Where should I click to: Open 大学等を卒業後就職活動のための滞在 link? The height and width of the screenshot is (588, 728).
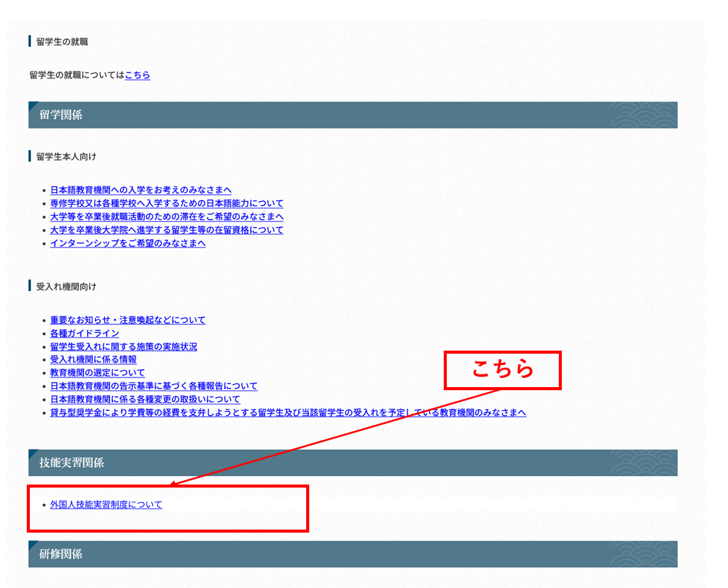[x=167, y=217]
